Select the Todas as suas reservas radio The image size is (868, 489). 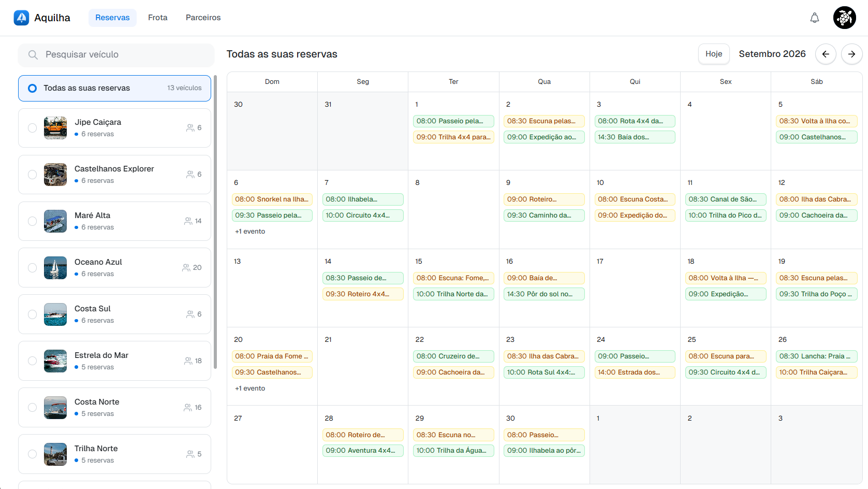32,88
